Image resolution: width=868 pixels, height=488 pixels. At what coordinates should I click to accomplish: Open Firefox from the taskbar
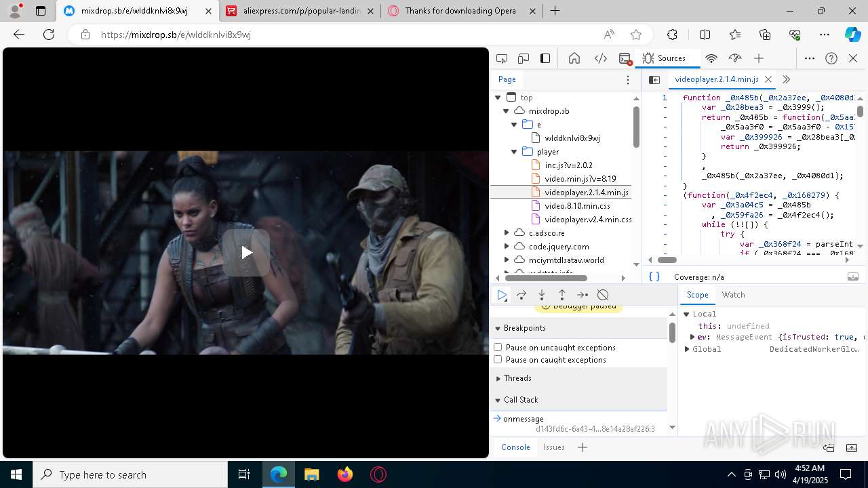coord(345,474)
